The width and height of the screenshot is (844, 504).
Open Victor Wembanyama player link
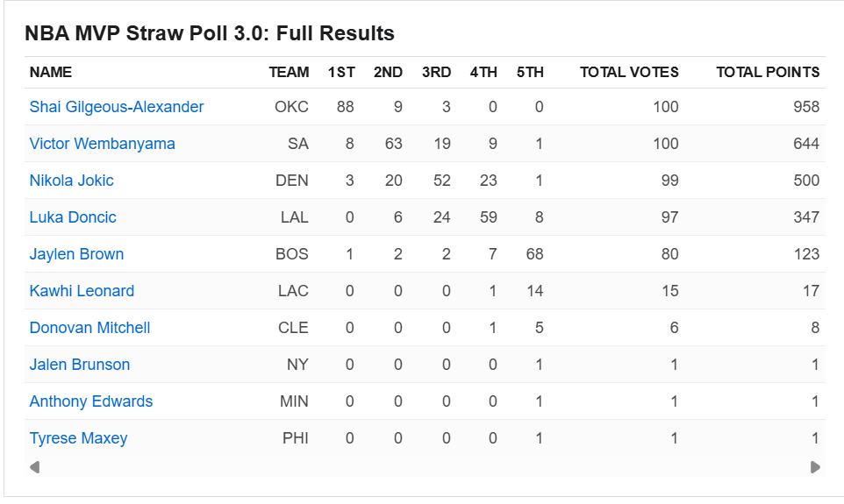102,144
